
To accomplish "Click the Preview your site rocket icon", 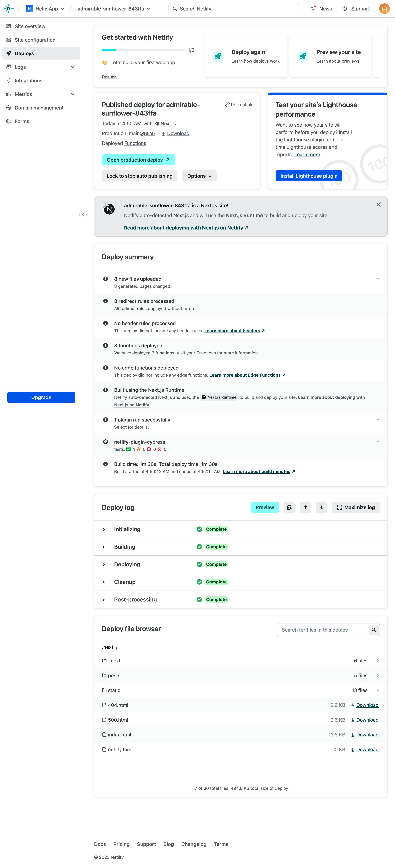I will (303, 56).
